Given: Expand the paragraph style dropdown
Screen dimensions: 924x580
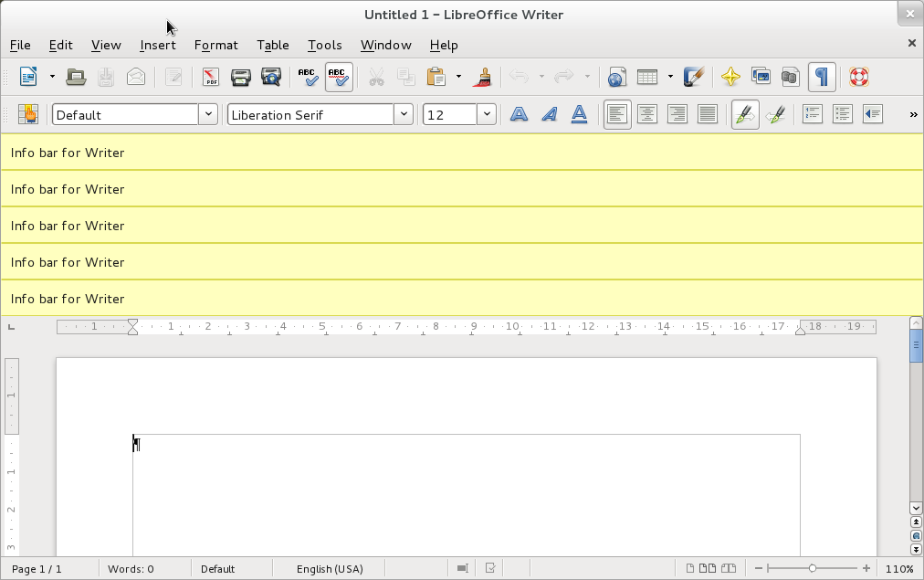Looking at the screenshot, I should pyautogui.click(x=208, y=114).
